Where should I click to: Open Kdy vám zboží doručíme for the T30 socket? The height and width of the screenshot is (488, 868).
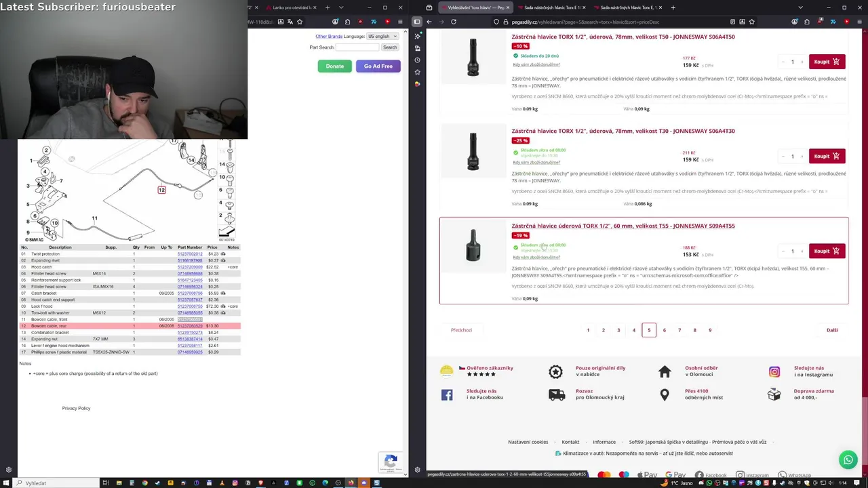pyautogui.click(x=536, y=163)
